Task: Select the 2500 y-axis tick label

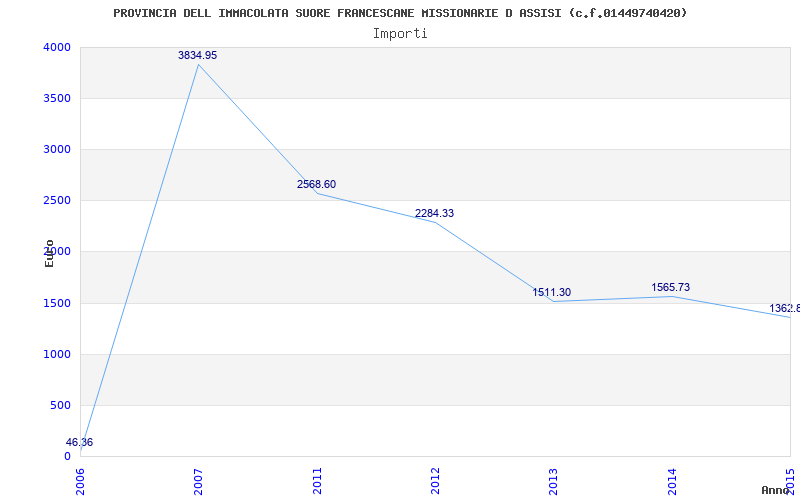Action: pos(57,201)
